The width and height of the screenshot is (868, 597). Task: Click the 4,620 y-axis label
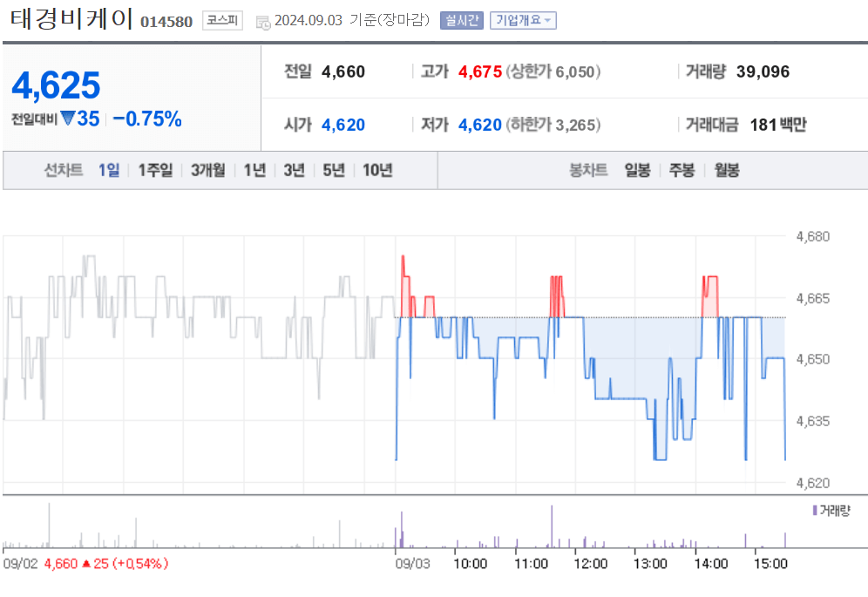coord(812,483)
